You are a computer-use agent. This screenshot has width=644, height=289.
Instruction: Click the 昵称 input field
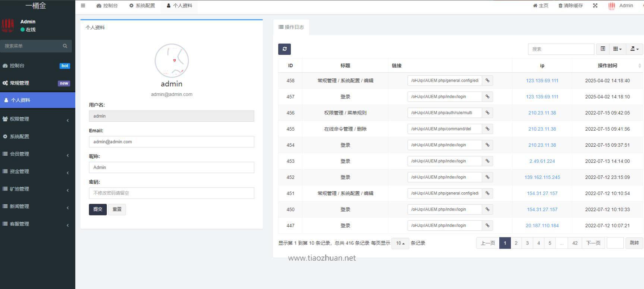[x=172, y=167]
